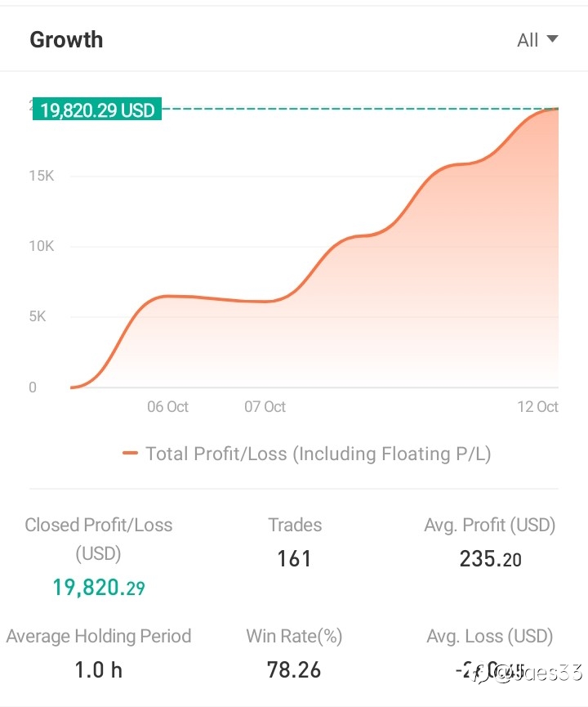Tap the Average Holding Period value 1.0 h
This screenshot has height=707, width=588.
(x=98, y=670)
